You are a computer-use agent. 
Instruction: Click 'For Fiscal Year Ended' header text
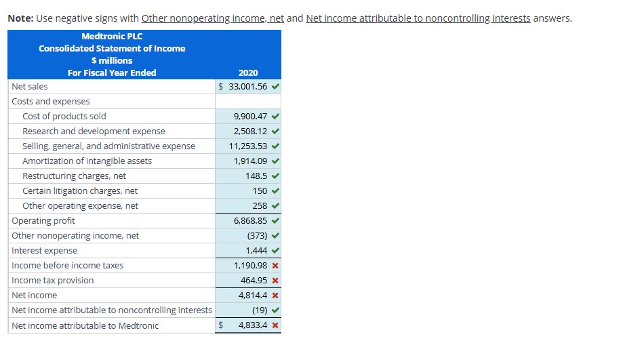112,73
